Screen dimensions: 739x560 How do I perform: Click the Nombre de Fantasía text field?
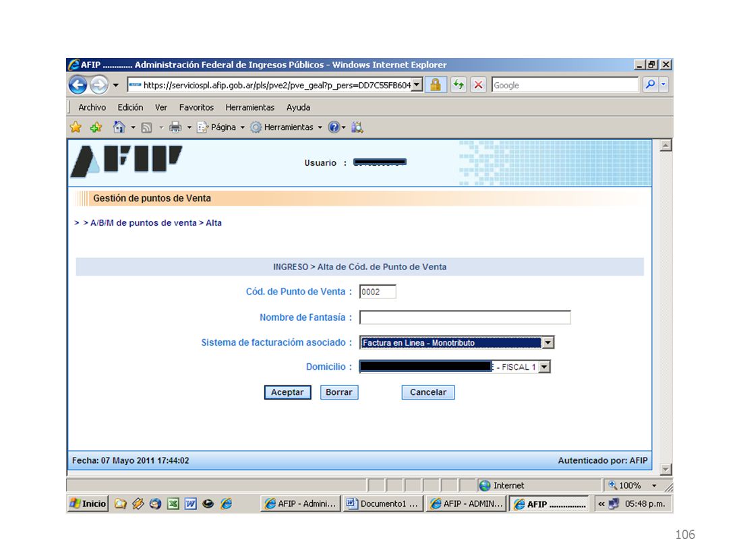(x=465, y=317)
